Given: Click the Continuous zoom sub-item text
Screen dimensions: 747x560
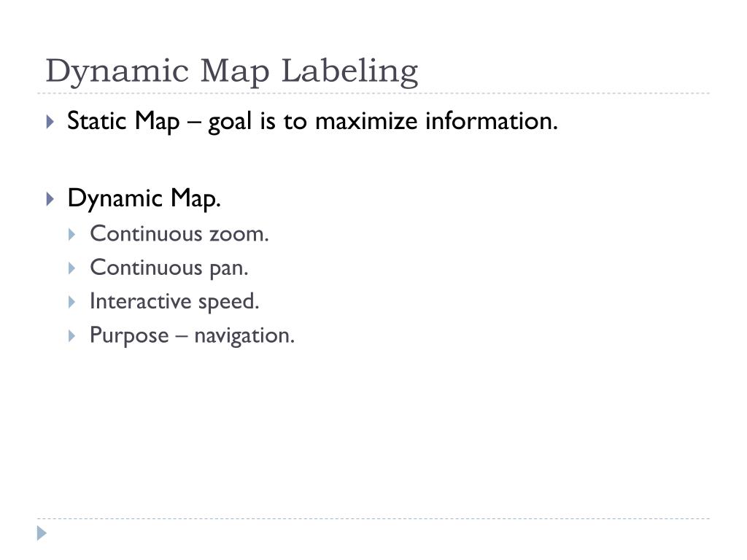Looking at the screenshot, I should pos(179,234).
